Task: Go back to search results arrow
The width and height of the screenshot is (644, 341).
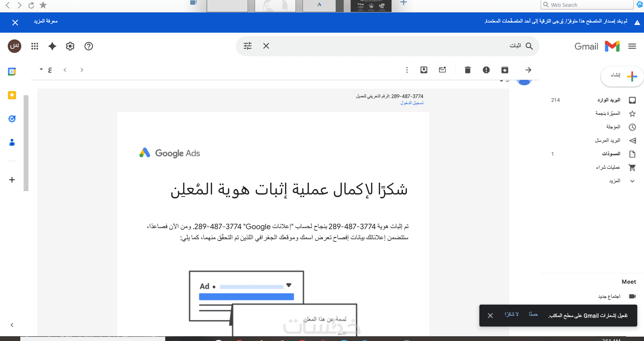Action: 528,70
